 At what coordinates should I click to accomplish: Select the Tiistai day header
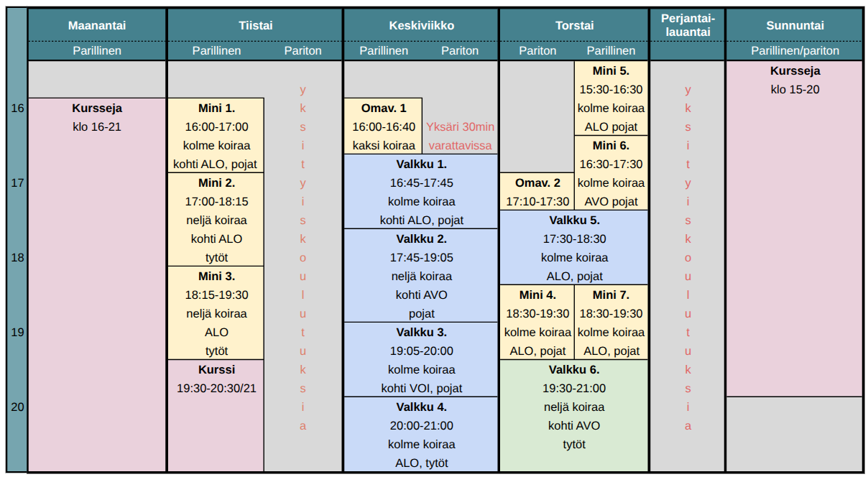[255, 25]
